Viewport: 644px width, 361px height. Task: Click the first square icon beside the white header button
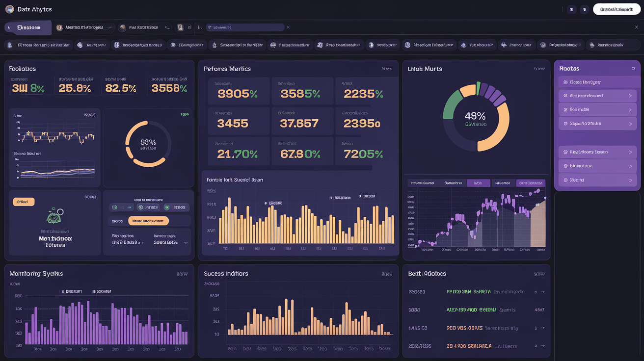(571, 9)
